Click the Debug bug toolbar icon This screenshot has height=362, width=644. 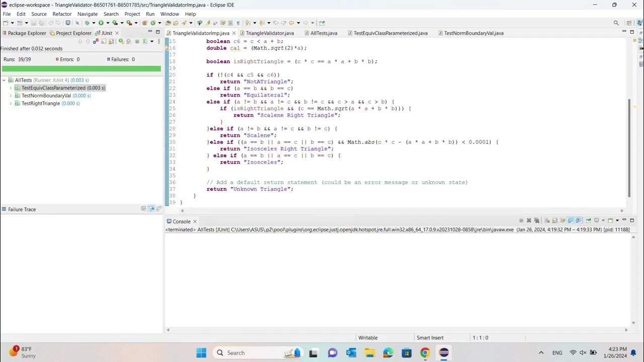(87, 23)
